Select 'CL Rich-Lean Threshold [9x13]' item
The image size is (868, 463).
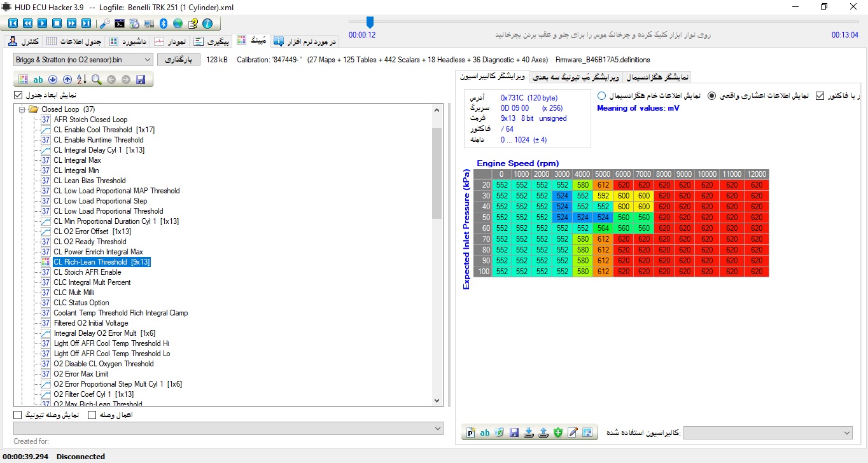[101, 262]
